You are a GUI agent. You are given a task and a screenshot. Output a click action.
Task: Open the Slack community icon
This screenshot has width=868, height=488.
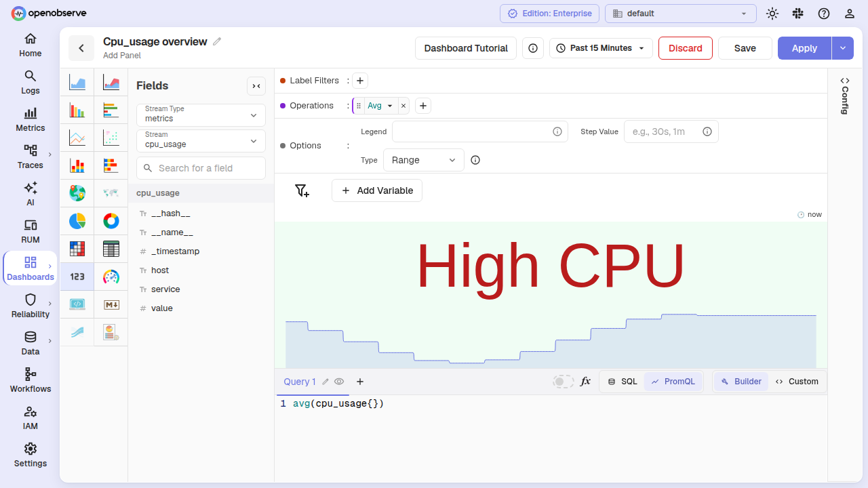(798, 14)
